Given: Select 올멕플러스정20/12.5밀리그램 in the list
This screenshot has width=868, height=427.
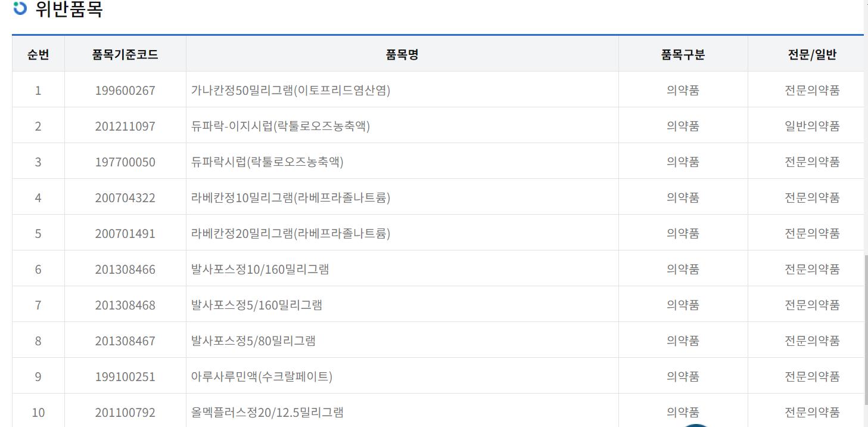Looking at the screenshot, I should click(x=267, y=413).
